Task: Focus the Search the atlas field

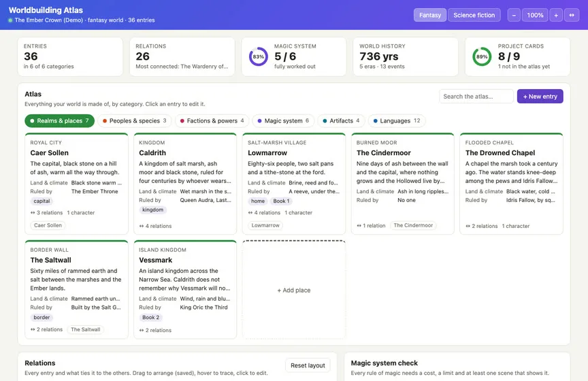Action: pyautogui.click(x=476, y=97)
